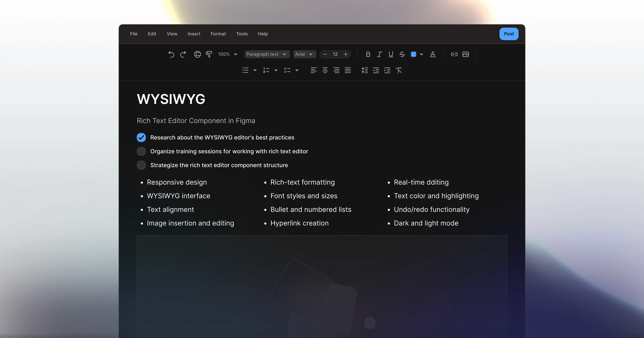
Task: Toggle bold formatting
Action: coord(368,54)
